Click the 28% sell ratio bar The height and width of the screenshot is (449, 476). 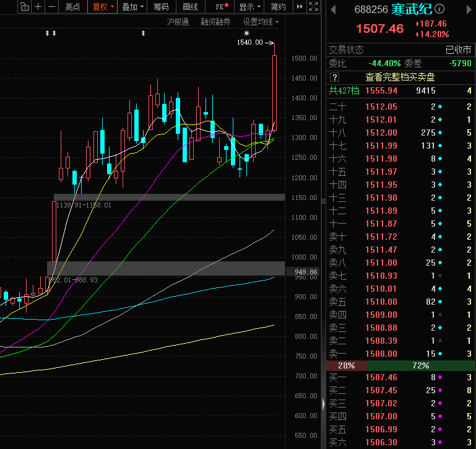tap(347, 365)
